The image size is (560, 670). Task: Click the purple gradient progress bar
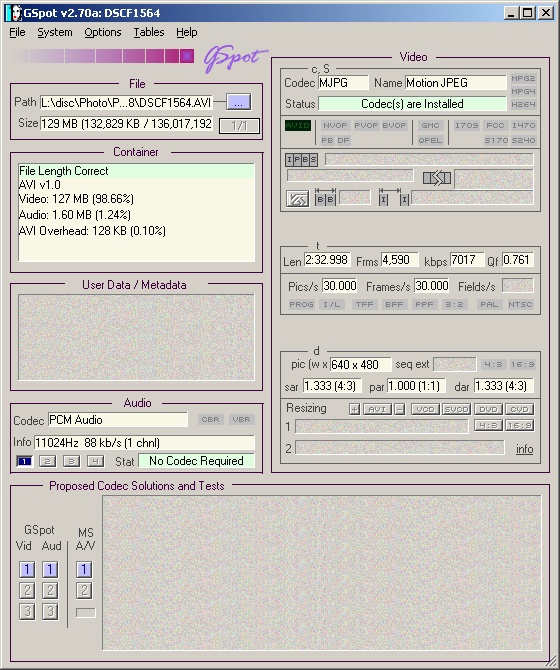(104, 56)
